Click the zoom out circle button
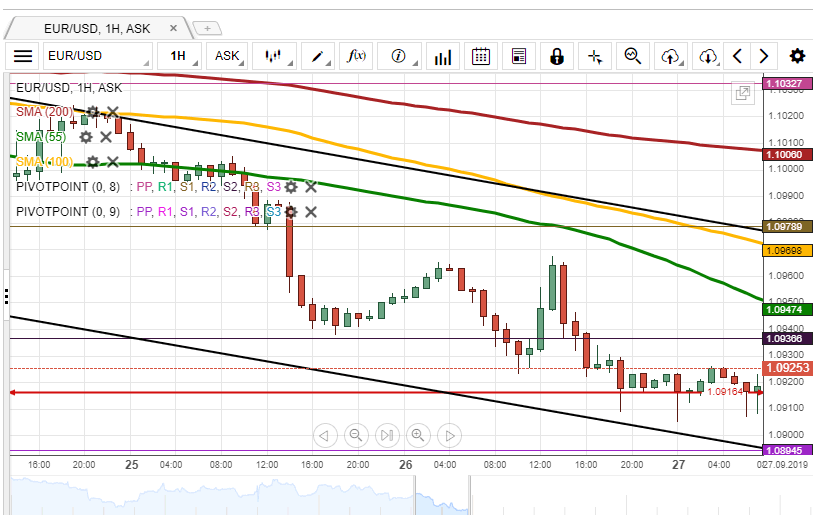 [356, 435]
